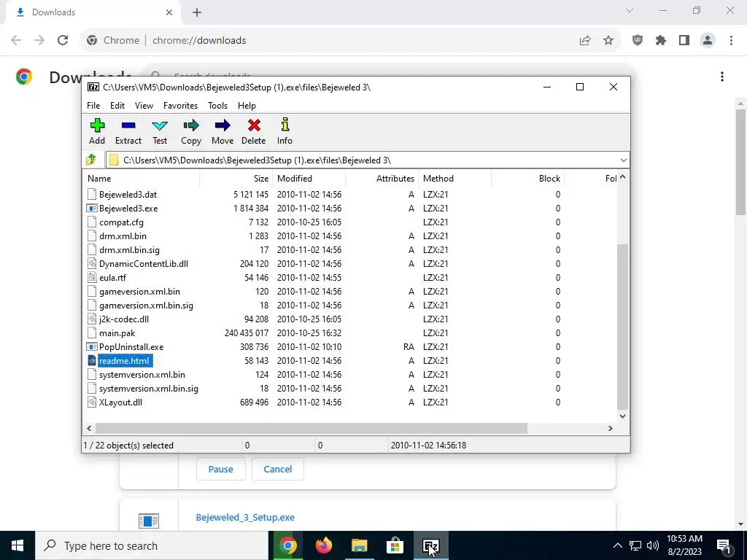Click the Windows taskbar search box

pyautogui.click(x=152, y=545)
